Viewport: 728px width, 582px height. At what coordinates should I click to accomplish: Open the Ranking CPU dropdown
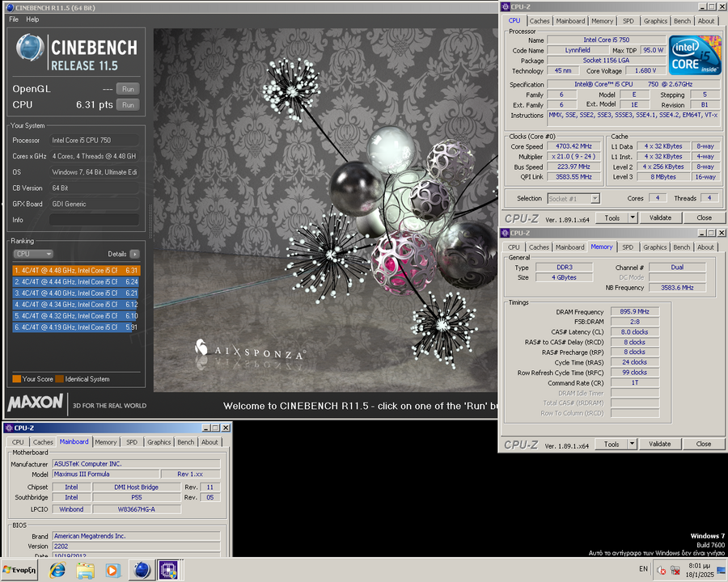click(x=33, y=254)
